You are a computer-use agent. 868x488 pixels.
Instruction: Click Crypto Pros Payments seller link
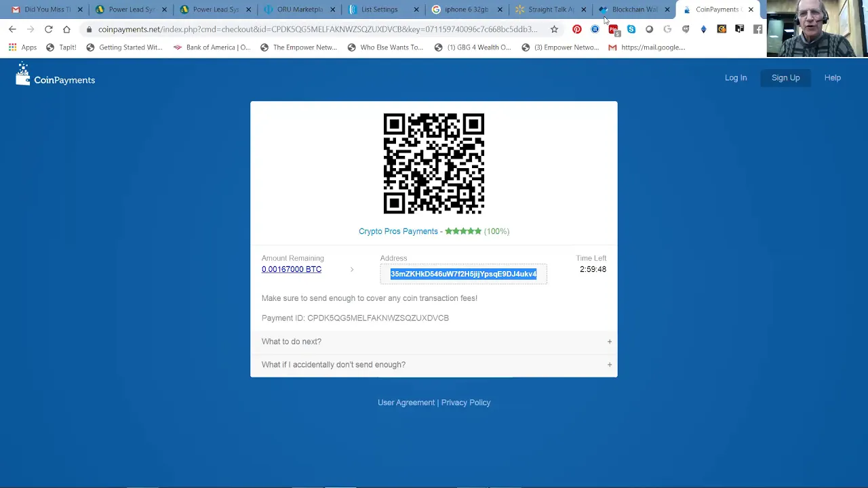398,231
